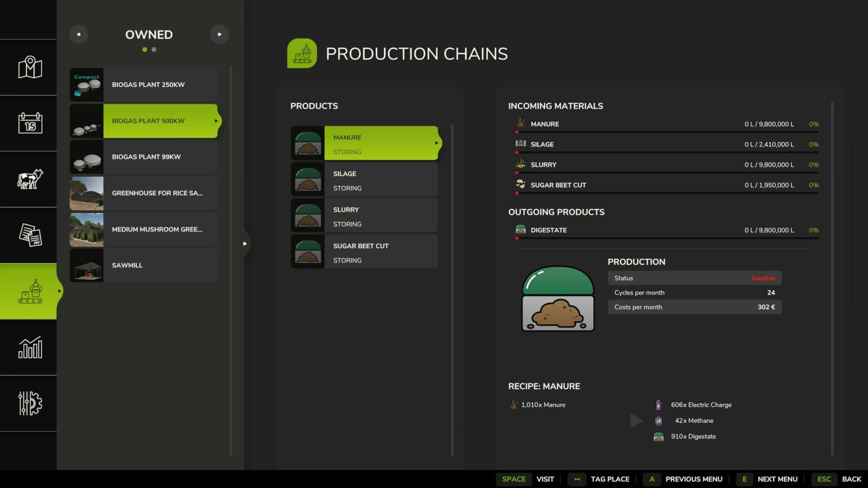Go to next category with right arrow

[x=219, y=34]
